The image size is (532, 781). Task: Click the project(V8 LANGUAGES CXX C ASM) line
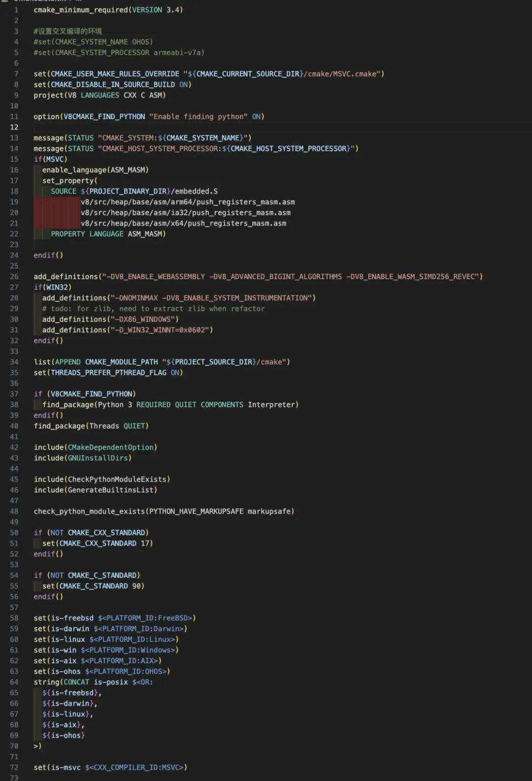100,95
